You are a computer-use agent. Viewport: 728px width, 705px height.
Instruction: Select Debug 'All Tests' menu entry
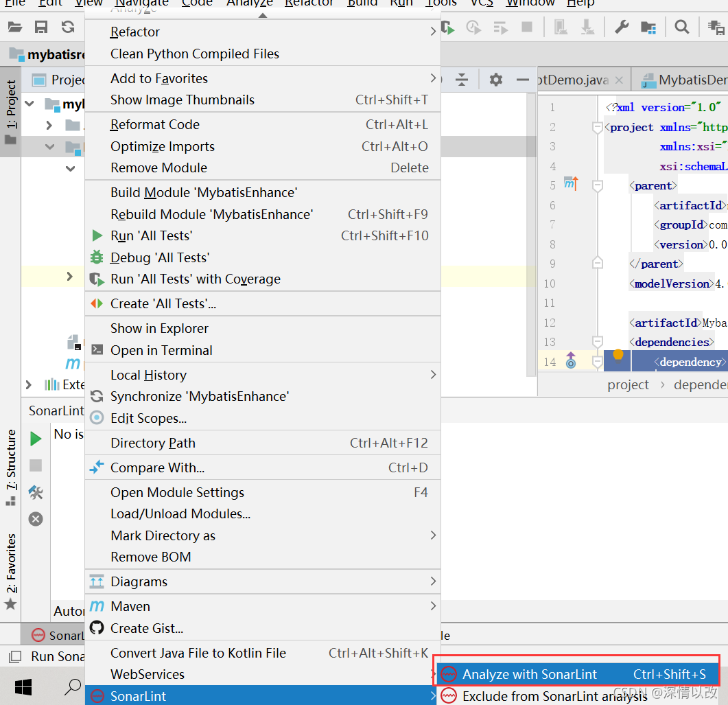pos(263,257)
